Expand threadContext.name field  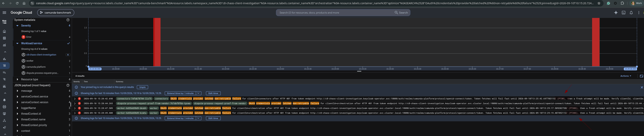point(17,119)
